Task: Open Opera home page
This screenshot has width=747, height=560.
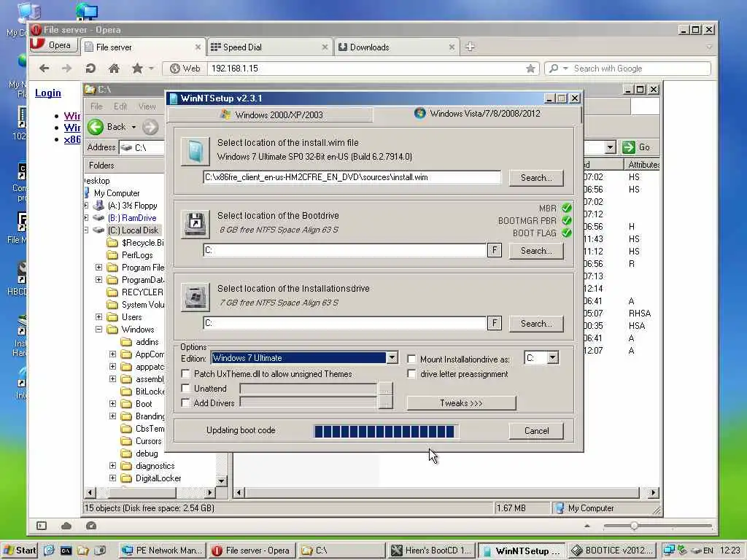Action: [114, 69]
